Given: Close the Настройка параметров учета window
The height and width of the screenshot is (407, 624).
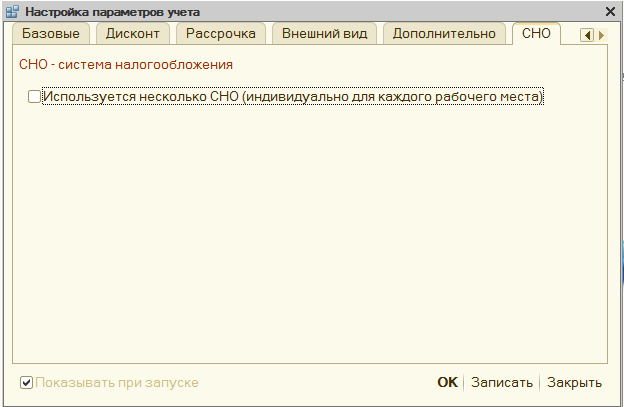Looking at the screenshot, I should pos(610,12).
